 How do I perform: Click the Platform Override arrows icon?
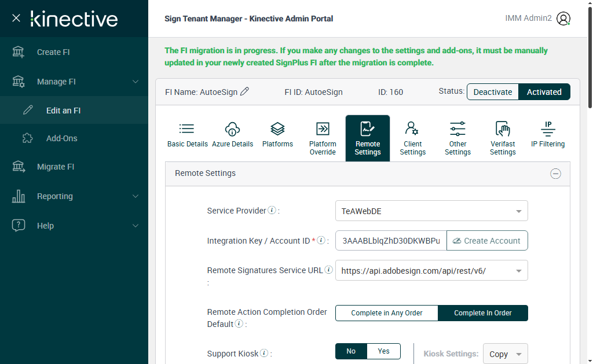(323, 129)
